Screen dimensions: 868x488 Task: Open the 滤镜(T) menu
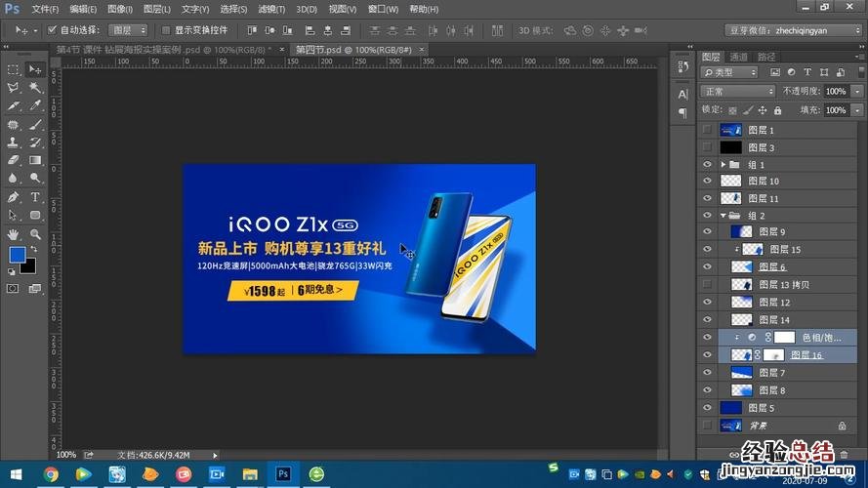click(x=272, y=9)
